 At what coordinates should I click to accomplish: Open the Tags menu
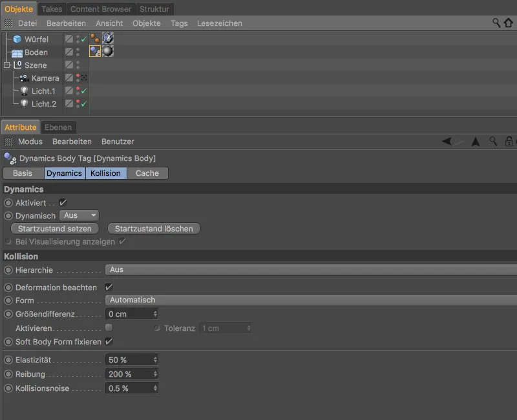[x=179, y=23]
